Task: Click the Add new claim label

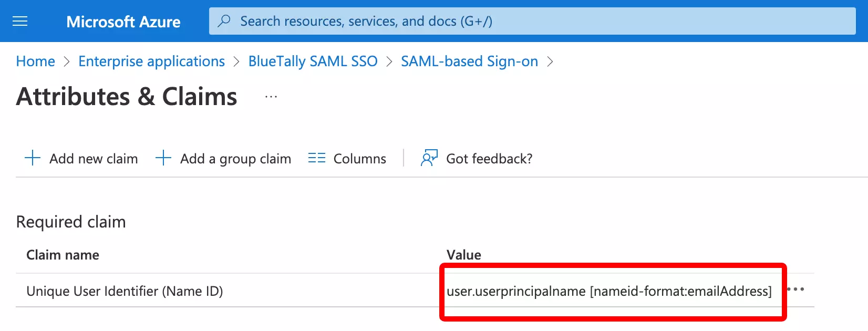Action: point(94,159)
